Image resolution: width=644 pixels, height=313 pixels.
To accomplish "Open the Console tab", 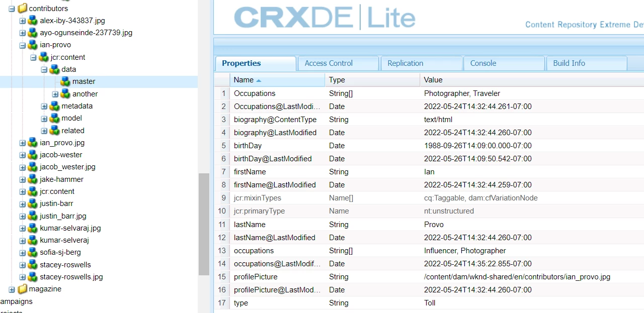I will pyautogui.click(x=504, y=63).
